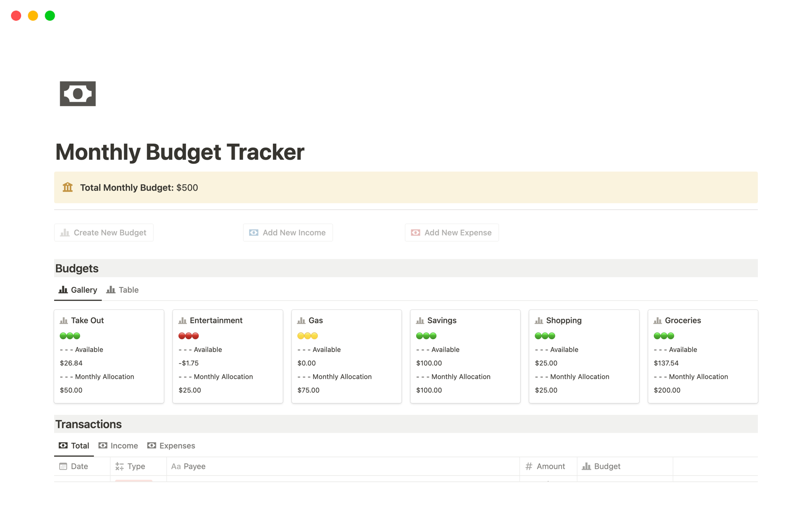Screen dimensions: 812x508
Task: Click a green status dot on Take Out
Action: [63, 336]
